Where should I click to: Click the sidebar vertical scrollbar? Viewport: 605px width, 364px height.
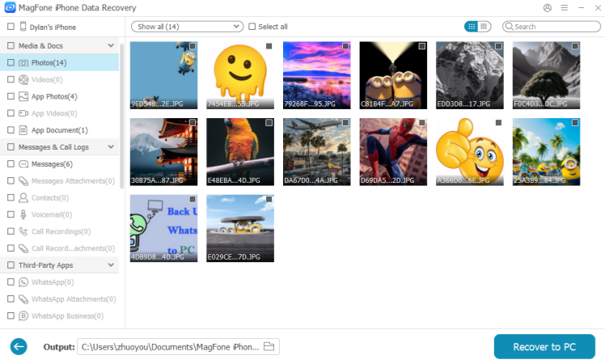(x=122, y=116)
